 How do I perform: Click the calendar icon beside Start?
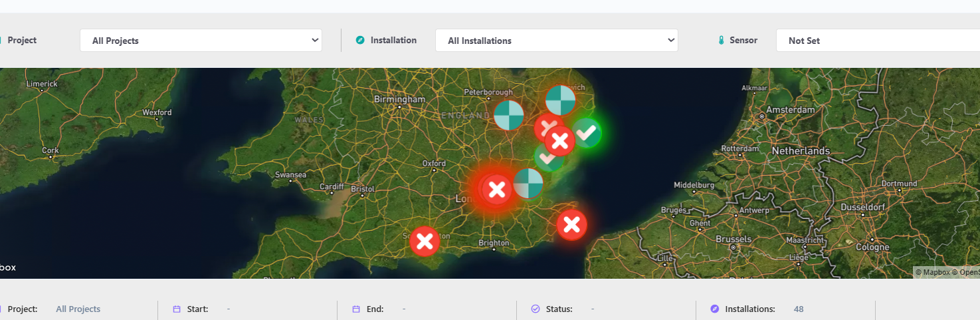pos(177,309)
